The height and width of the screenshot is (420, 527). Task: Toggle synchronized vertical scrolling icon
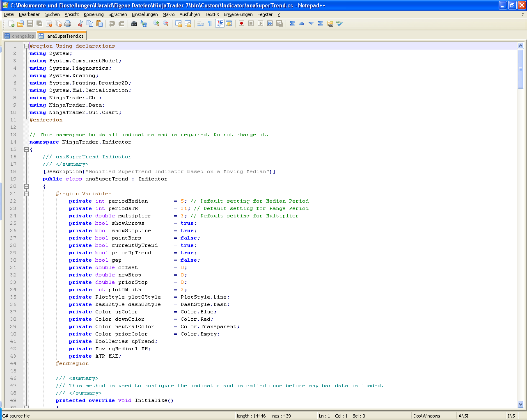tap(179, 23)
